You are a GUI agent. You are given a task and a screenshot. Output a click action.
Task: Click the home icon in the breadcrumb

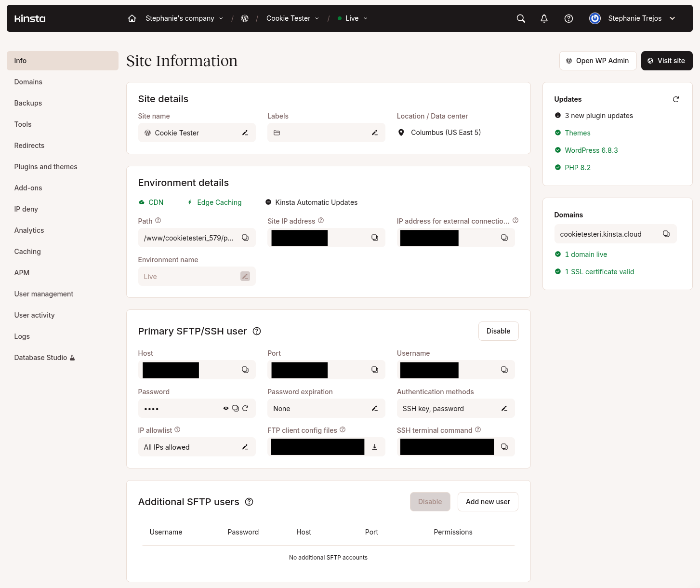(x=132, y=18)
